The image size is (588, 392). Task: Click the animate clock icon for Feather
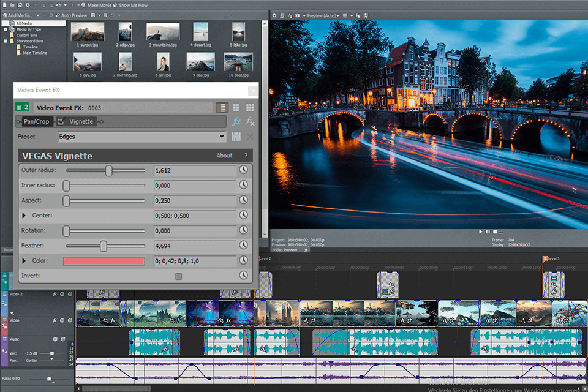pyautogui.click(x=243, y=246)
